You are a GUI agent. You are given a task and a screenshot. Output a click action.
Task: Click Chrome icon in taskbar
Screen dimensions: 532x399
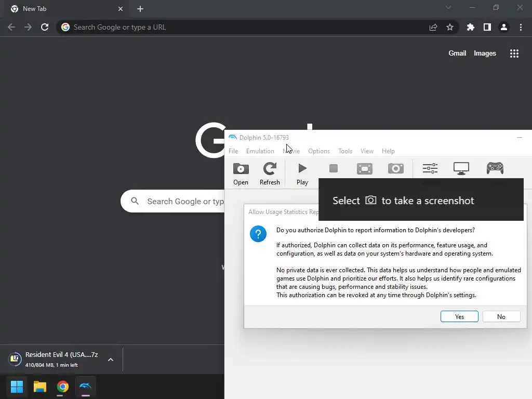[63, 387]
